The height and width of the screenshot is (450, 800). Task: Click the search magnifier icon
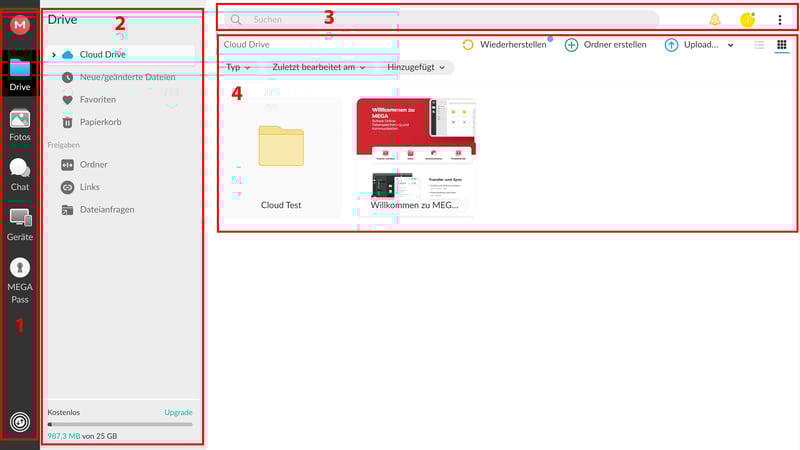coord(236,20)
